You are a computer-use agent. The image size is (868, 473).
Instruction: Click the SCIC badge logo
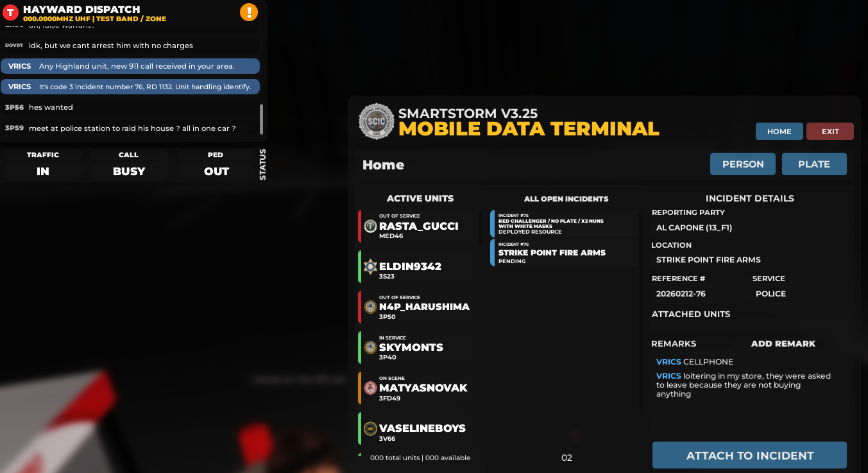click(x=377, y=121)
